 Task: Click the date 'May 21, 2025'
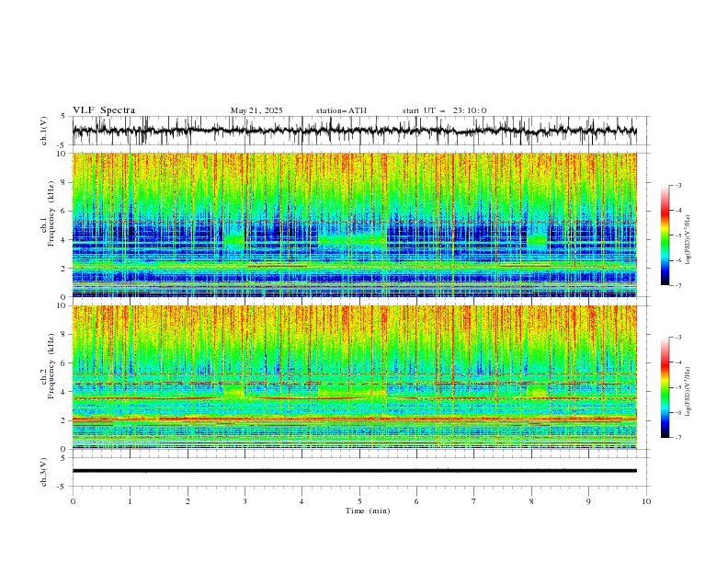coord(256,110)
